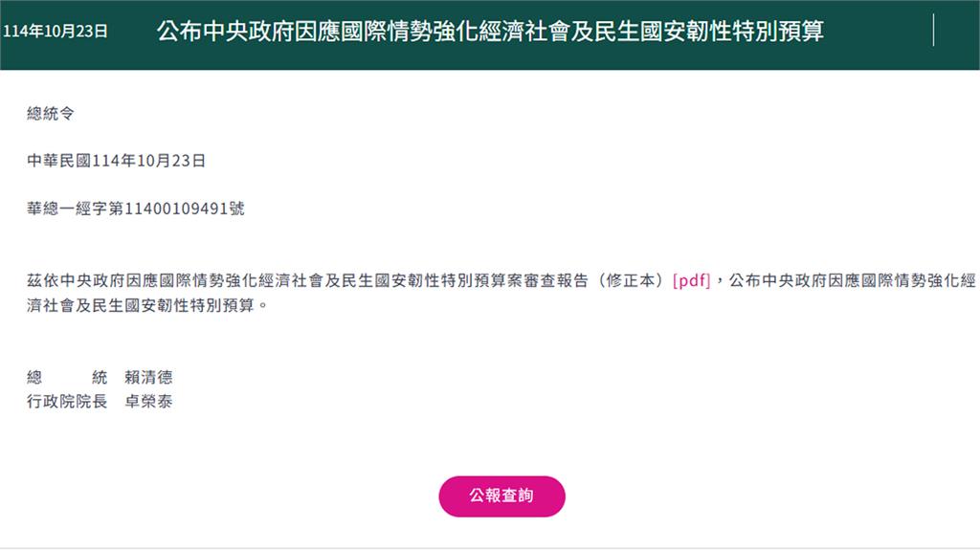This screenshot has width=980, height=551.
Task: Click the 公報查詢 button
Action: tap(501, 496)
